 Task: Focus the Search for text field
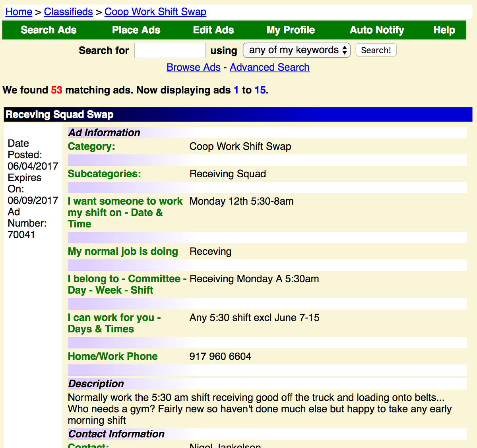(x=170, y=50)
